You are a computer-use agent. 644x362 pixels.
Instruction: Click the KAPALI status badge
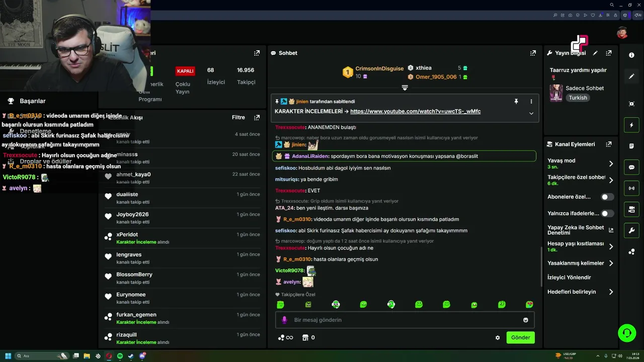(185, 71)
